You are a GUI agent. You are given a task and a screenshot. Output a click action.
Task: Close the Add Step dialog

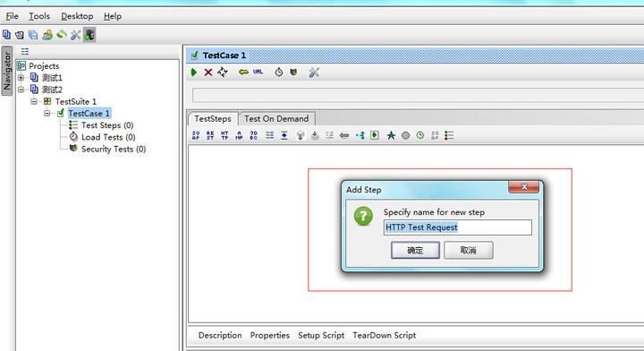pyautogui.click(x=523, y=187)
